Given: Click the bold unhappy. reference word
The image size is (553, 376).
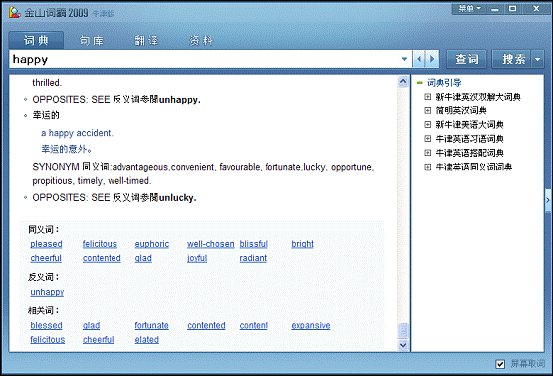Looking at the screenshot, I should 180,100.
